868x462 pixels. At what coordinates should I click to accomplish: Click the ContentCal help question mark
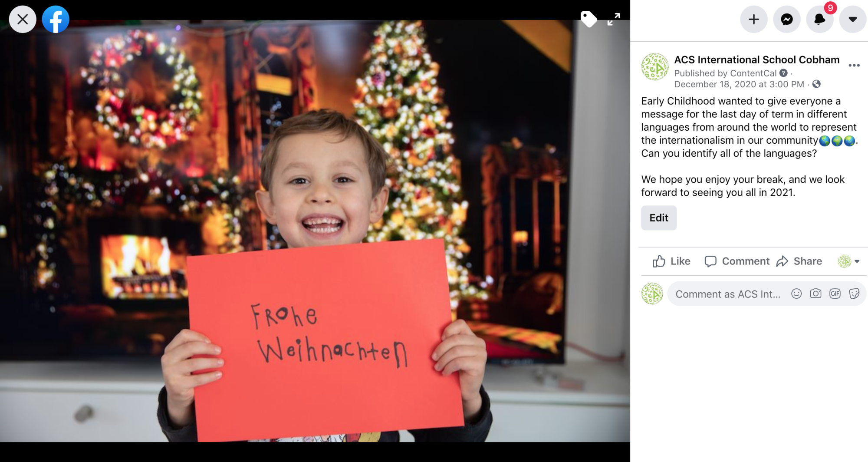coord(783,73)
